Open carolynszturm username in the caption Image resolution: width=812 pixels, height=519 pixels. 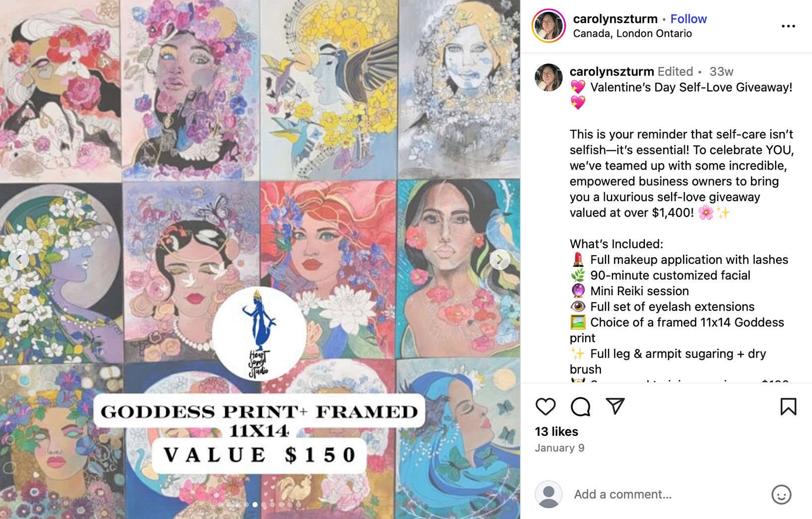point(612,71)
